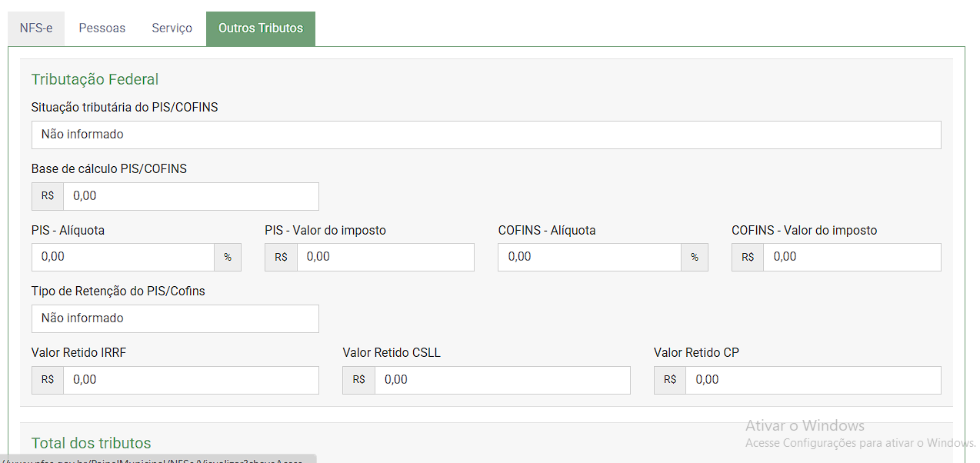The width and height of the screenshot is (980, 463).
Task: Expand Tipo de Retenção do PIS/Cofins dropdown
Action: [x=175, y=318]
